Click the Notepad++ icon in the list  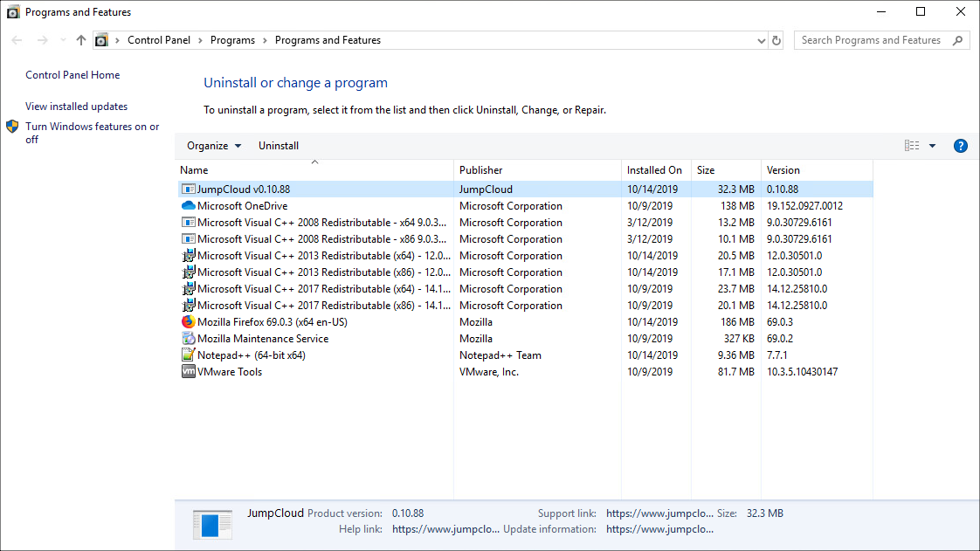point(188,355)
